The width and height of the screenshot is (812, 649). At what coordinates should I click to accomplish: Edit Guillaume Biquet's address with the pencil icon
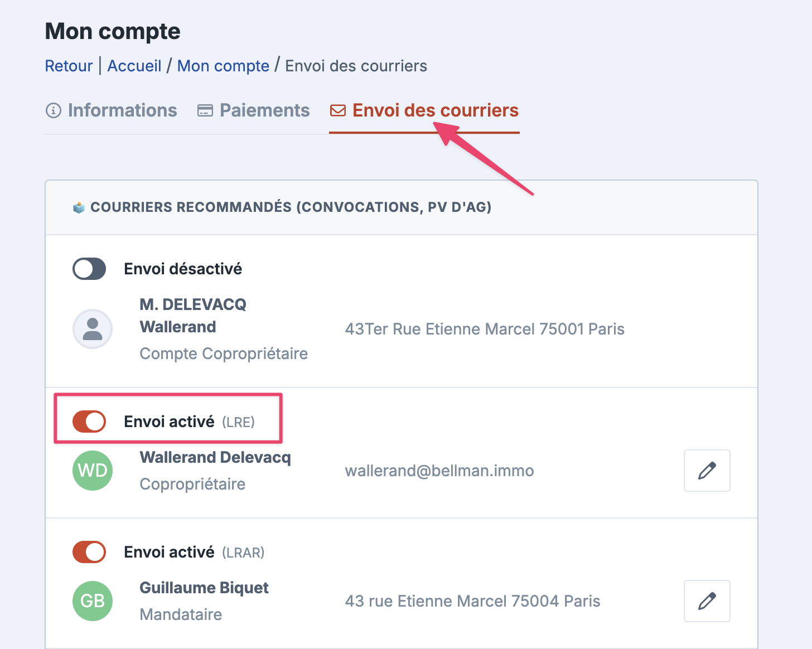pos(707,601)
